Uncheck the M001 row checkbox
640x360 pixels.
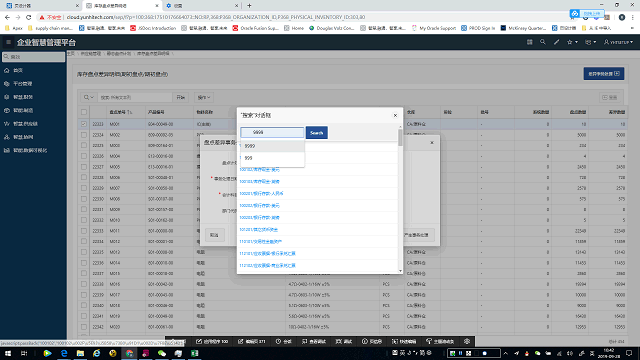tap(84, 124)
